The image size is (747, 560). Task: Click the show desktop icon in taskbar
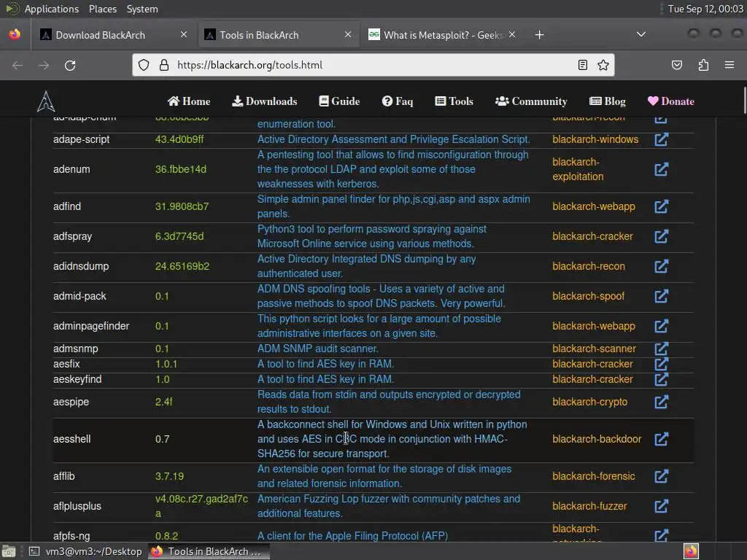pos(9,551)
